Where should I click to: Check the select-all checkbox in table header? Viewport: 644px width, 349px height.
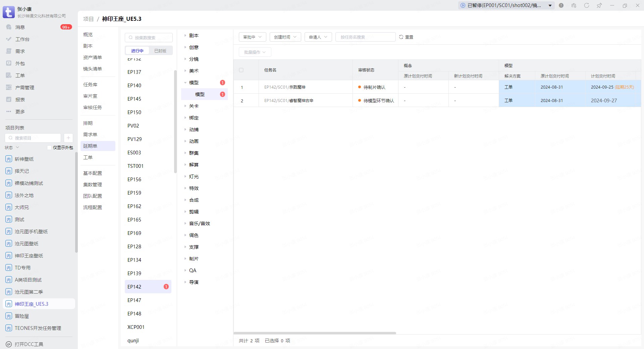coord(241,70)
